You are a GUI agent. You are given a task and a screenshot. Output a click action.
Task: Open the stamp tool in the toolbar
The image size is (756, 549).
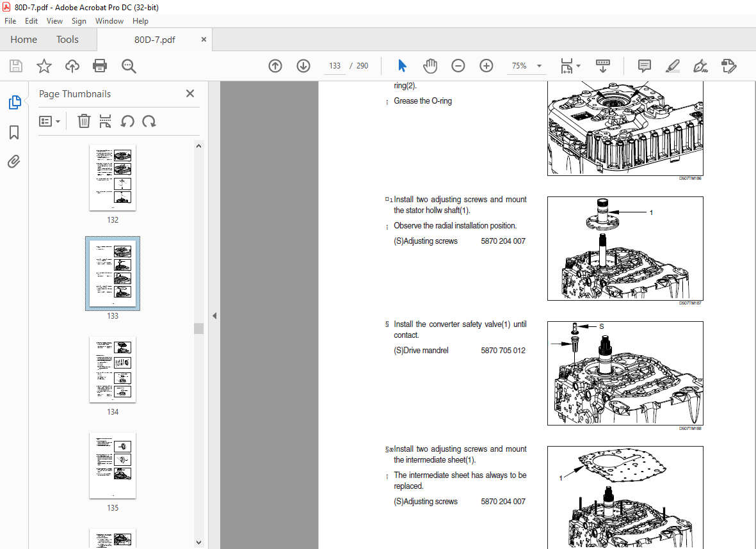pyautogui.click(x=728, y=66)
